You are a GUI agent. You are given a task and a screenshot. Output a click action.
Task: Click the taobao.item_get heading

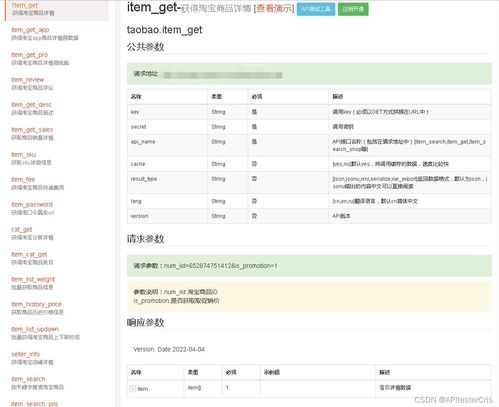(164, 30)
